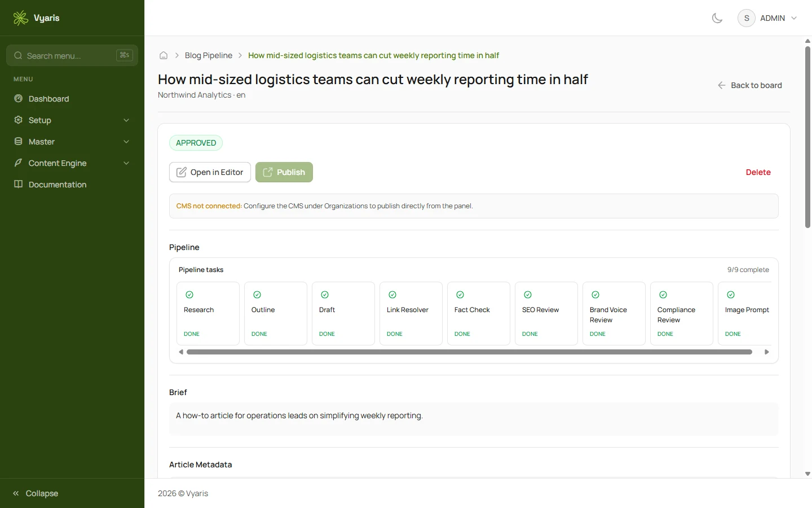
Task: Click the Image Prompt check icon
Action: click(x=731, y=295)
